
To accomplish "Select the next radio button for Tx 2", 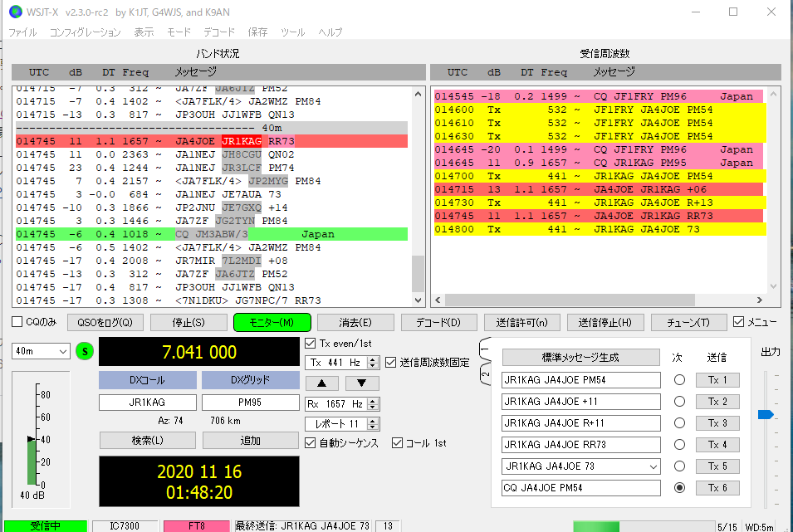I will tap(679, 402).
